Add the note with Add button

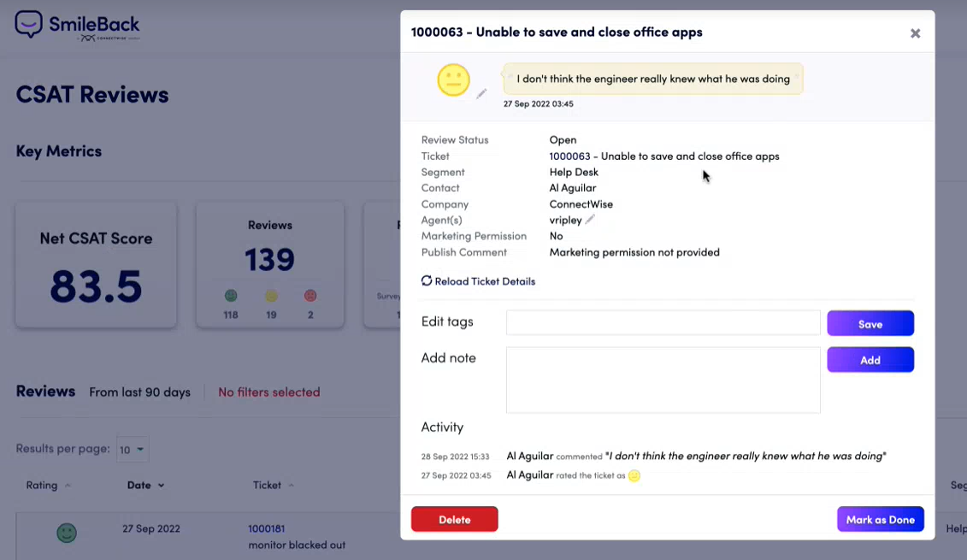[870, 360]
